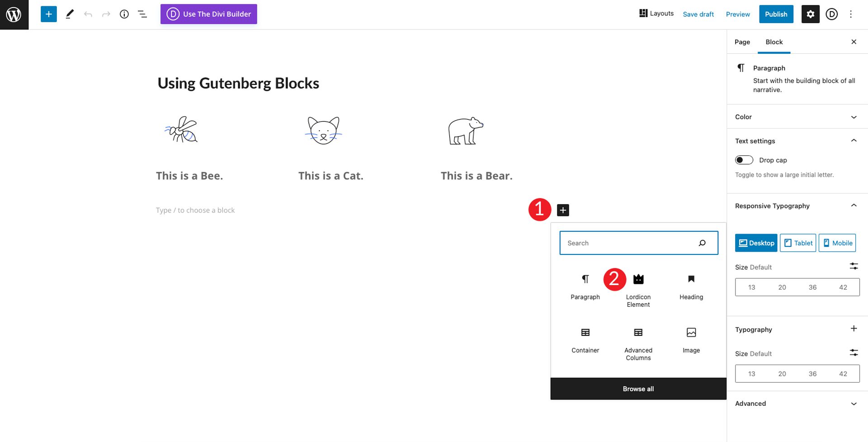
Task: Undo the last change
Action: coord(88,14)
